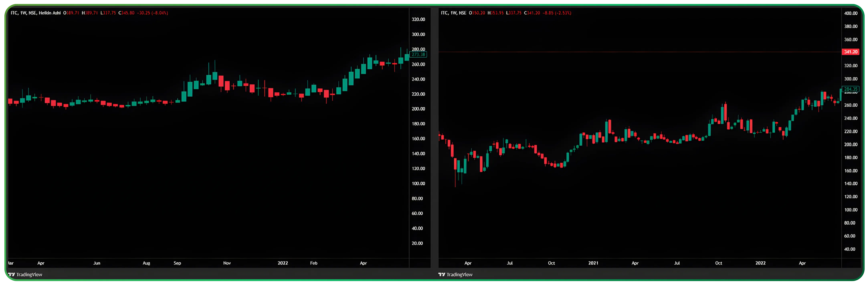Select the 2022 label on the left time axis
868x285 pixels.
[283, 263]
